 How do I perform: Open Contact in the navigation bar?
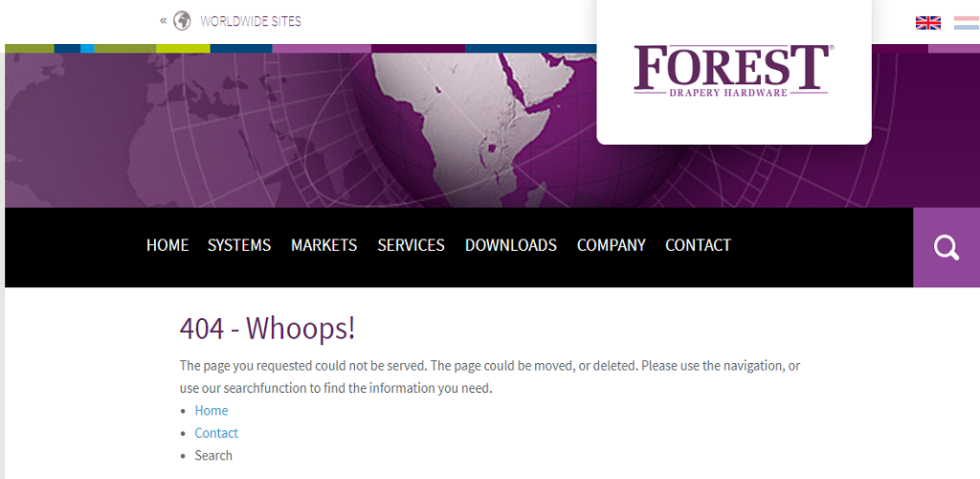pyautogui.click(x=698, y=245)
